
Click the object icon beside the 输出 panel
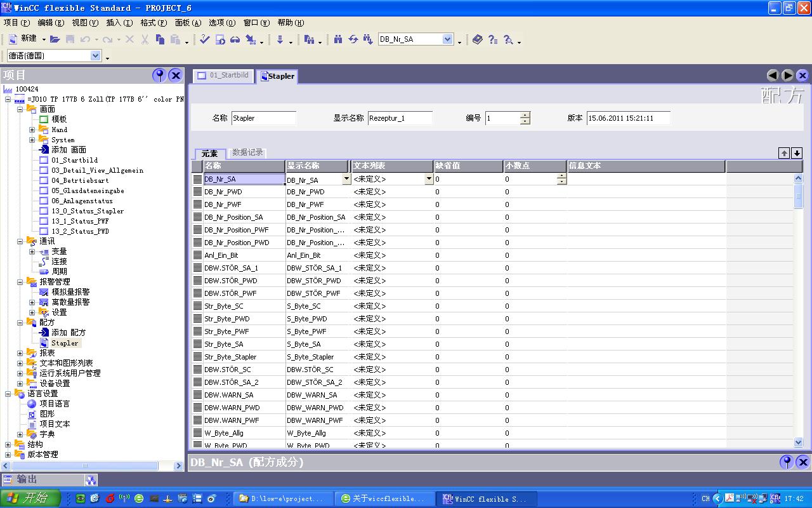pos(91,481)
